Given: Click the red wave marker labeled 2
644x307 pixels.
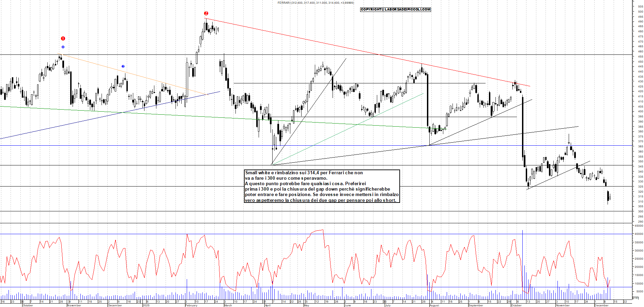Looking at the screenshot, I should (206, 13).
